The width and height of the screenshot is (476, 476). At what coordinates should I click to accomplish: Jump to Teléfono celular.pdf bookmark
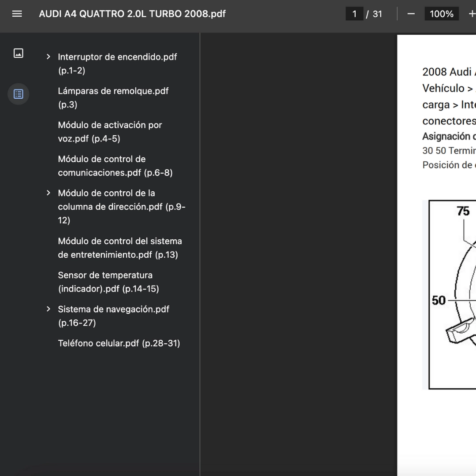[x=119, y=343]
